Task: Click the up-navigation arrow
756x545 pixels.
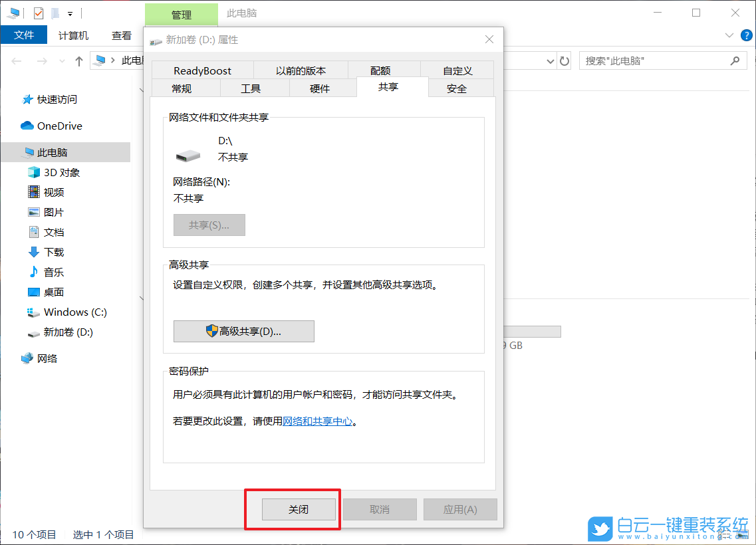Action: 78,60
